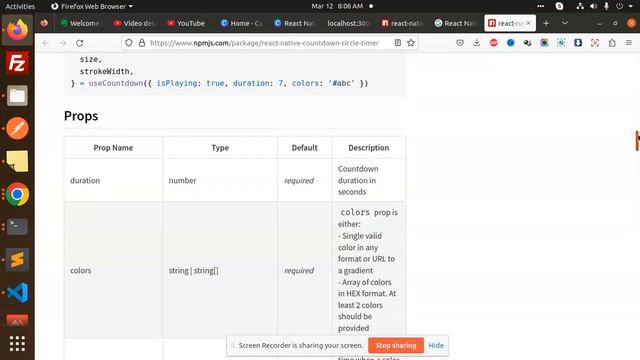Click the Prop Name column header
Image resolution: width=640 pixels, height=360 pixels.
tap(113, 148)
